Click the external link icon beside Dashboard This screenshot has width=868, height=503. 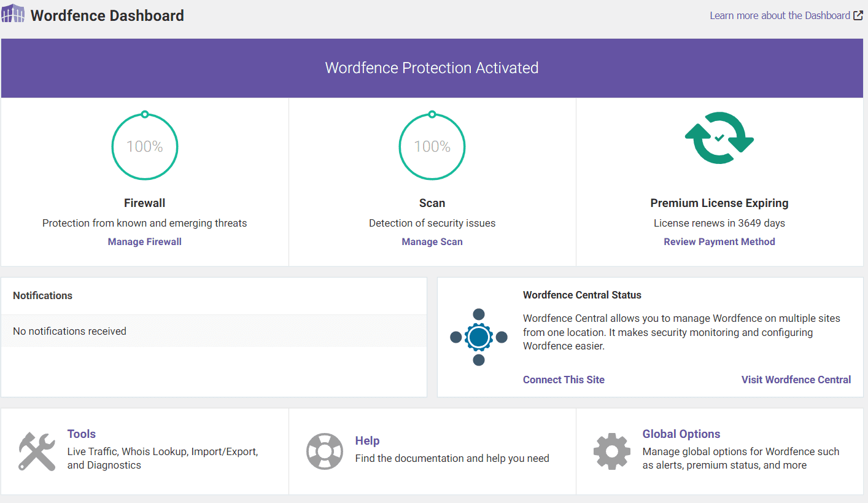(858, 16)
